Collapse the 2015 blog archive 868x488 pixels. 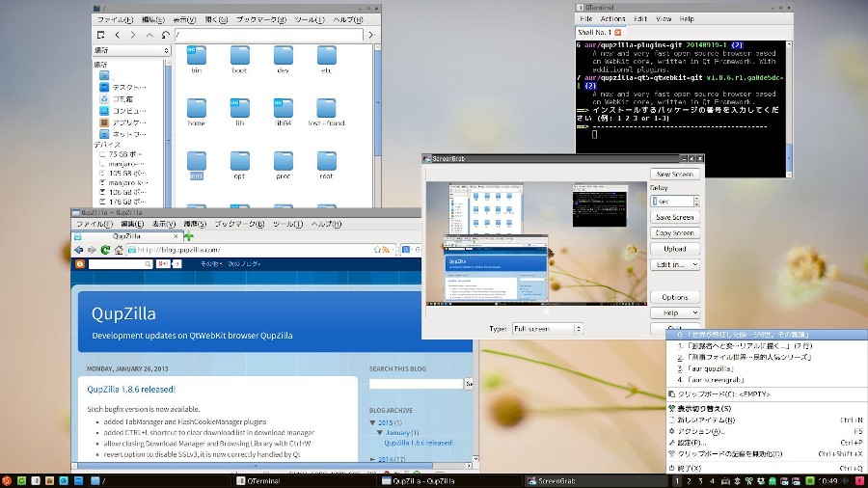pyautogui.click(x=372, y=422)
